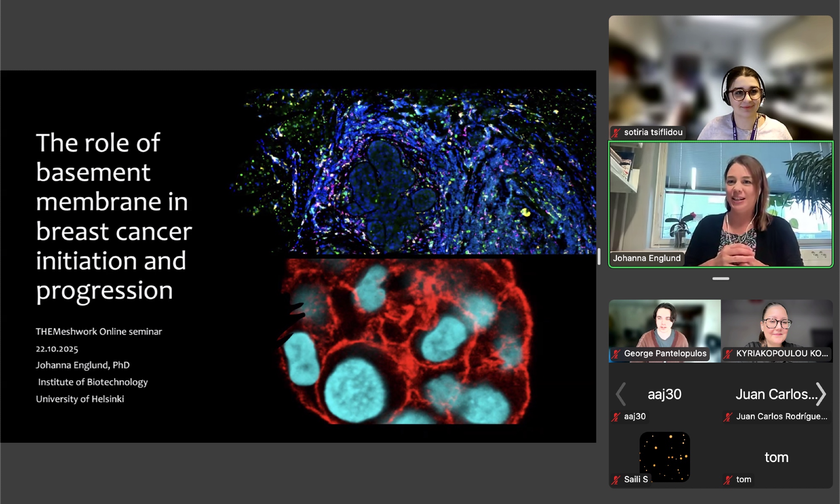Click the vertical divider beside shared slide
840x504 pixels.
pyautogui.click(x=599, y=256)
